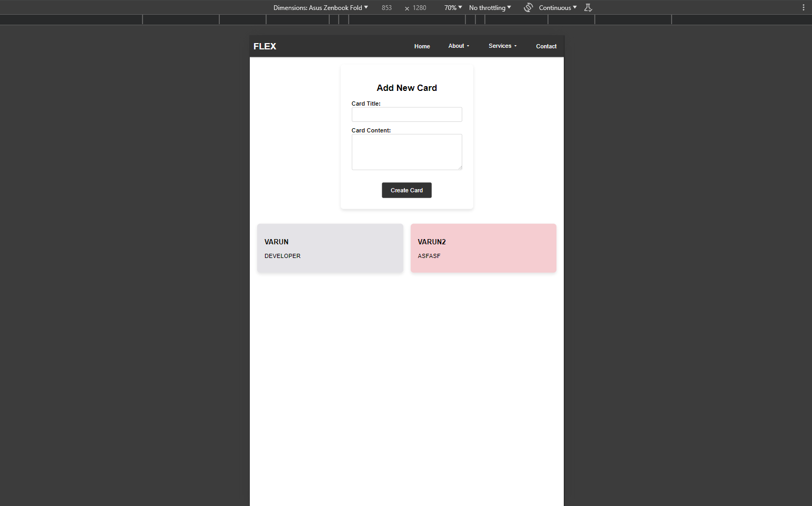Focus the Card Title input field
This screenshot has height=506, width=812.
(x=407, y=115)
